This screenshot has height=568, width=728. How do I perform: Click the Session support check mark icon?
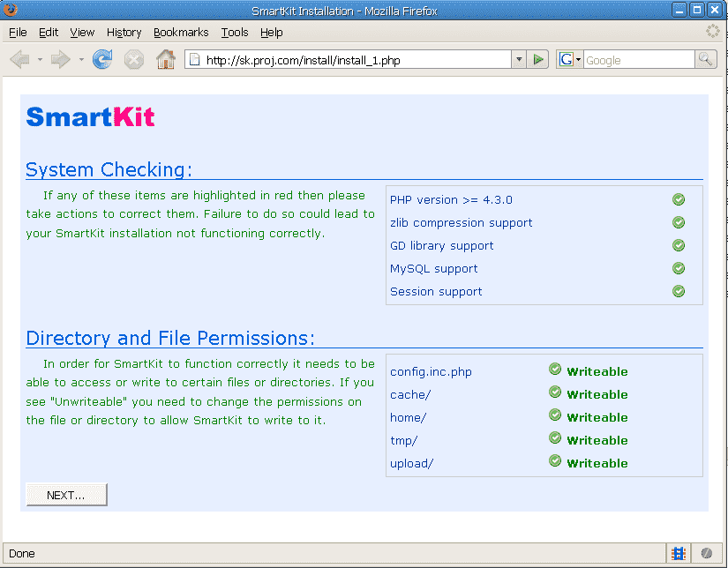679,291
